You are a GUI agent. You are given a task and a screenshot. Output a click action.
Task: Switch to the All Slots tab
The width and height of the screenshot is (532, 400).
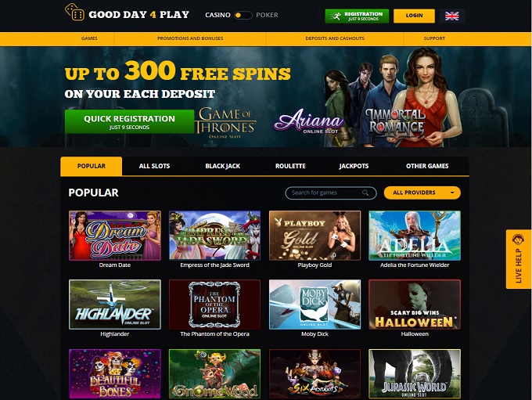(x=154, y=166)
